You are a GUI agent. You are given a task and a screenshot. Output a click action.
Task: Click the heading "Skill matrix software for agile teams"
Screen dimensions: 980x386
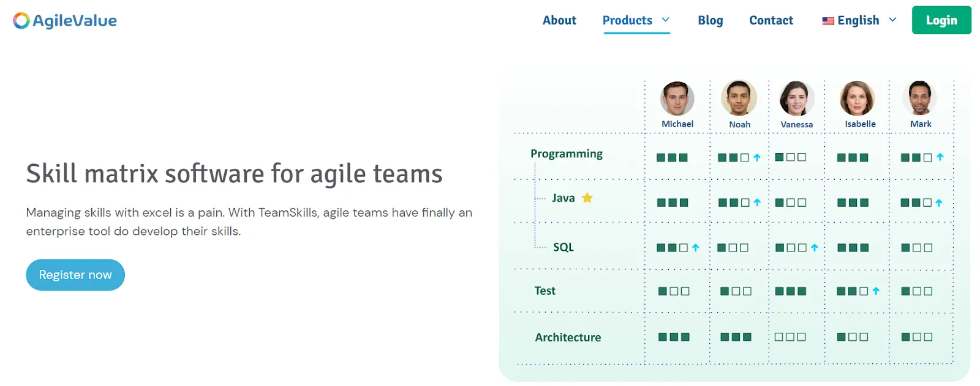coord(234,174)
